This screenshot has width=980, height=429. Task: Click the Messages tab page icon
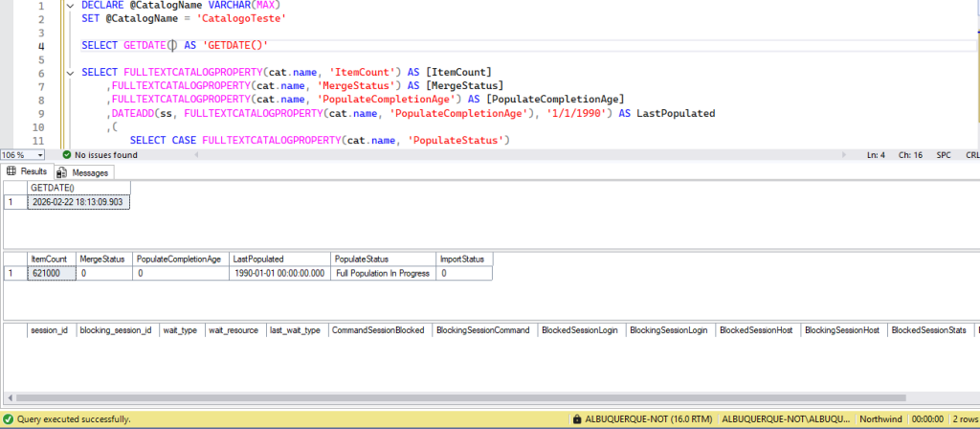[62, 172]
